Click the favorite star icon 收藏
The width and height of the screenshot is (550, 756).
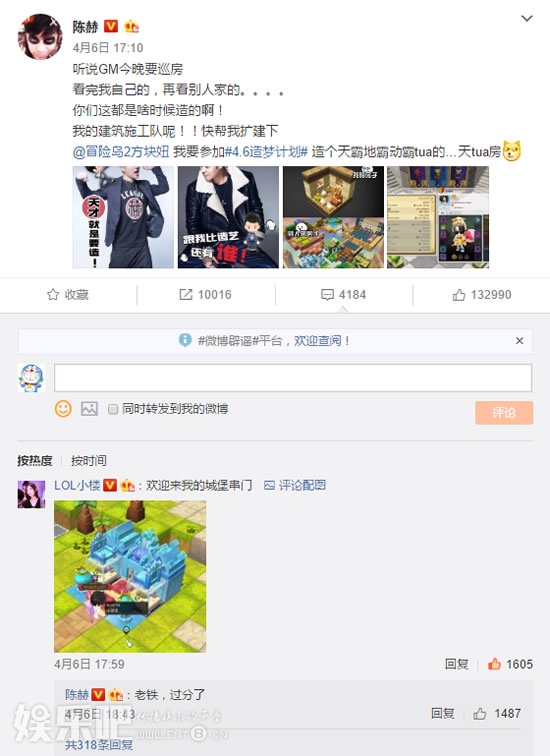[x=68, y=295]
